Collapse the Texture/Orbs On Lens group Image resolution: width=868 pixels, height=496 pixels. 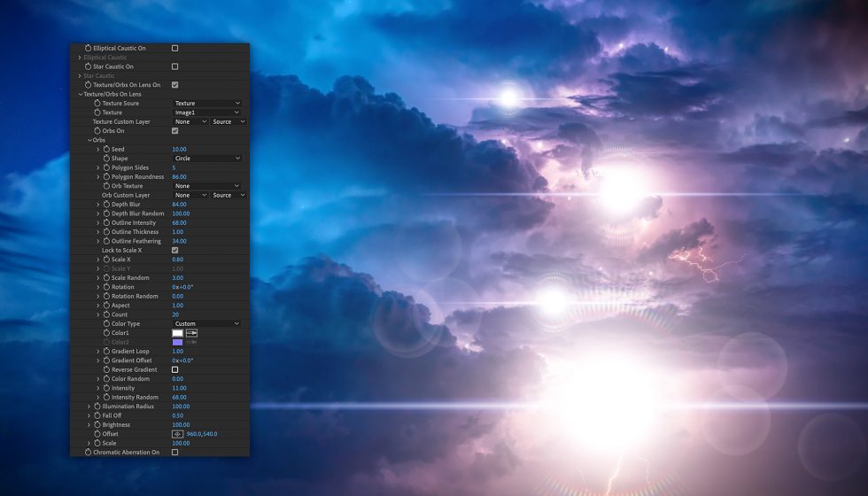pos(81,94)
